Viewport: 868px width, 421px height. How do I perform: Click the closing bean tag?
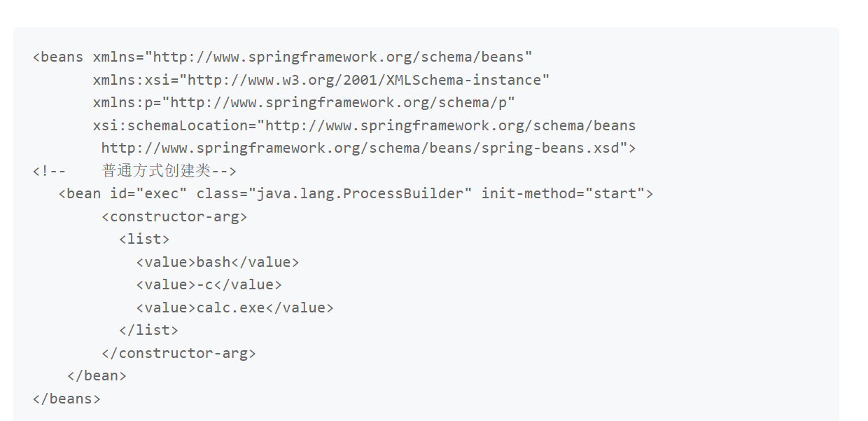(97, 375)
